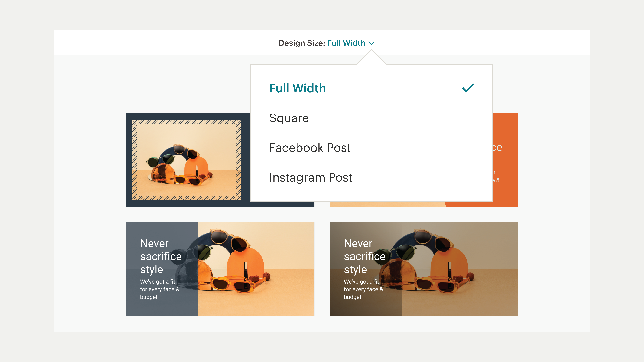Pick the Instagram Post size option
The width and height of the screenshot is (644, 362).
(x=311, y=177)
